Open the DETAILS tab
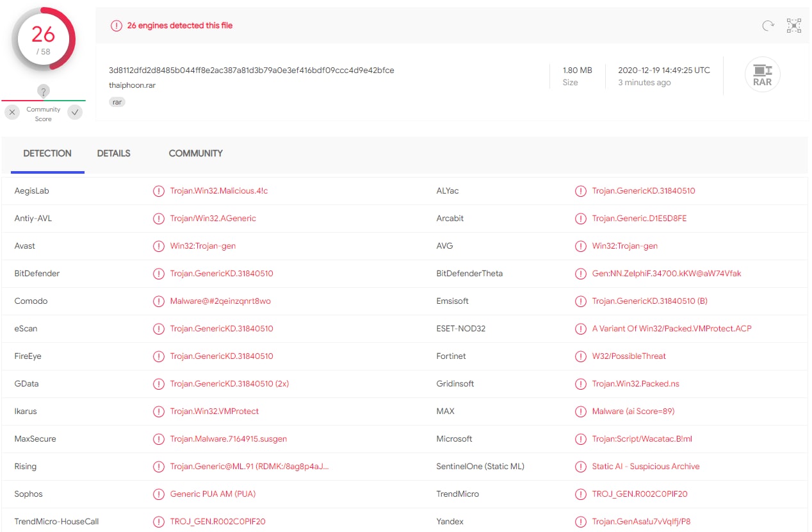The height and width of the screenshot is (532, 812). click(x=114, y=154)
